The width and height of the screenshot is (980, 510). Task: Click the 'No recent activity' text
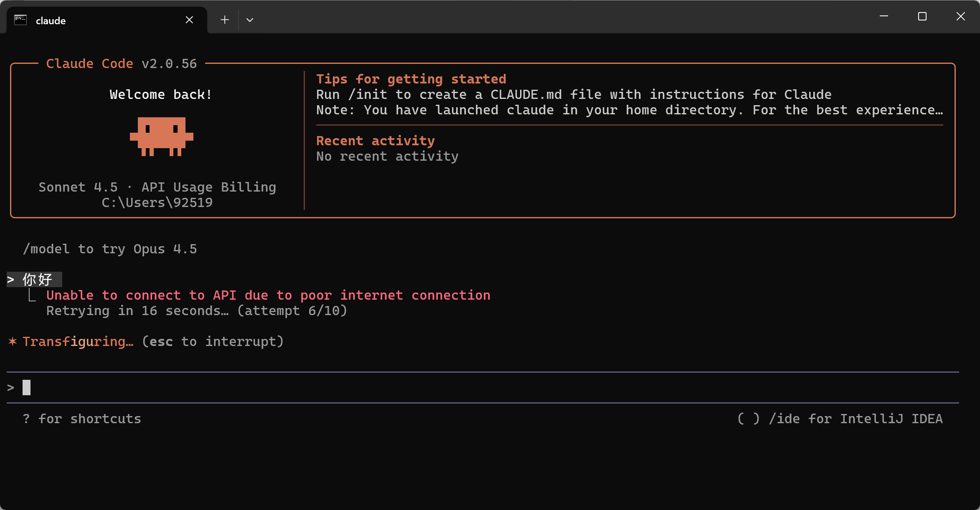pos(387,157)
